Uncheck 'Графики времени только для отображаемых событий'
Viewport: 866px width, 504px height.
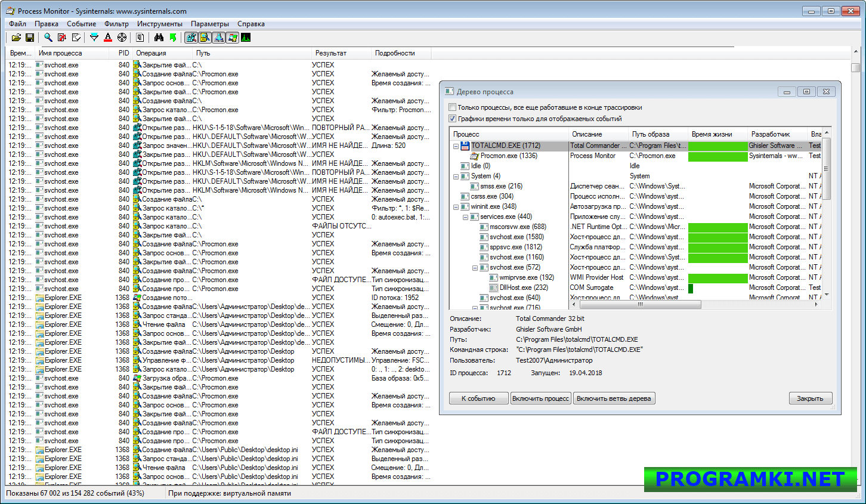click(x=451, y=118)
